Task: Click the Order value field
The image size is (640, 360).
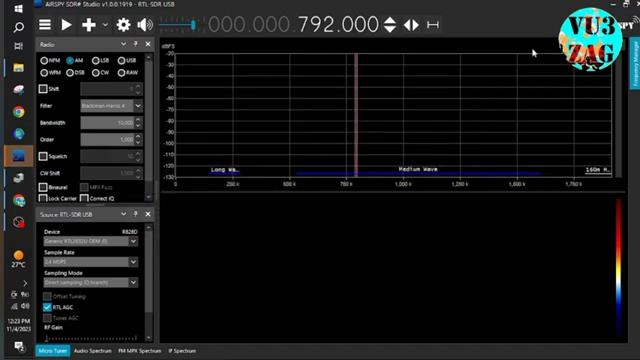Action: [107, 140]
